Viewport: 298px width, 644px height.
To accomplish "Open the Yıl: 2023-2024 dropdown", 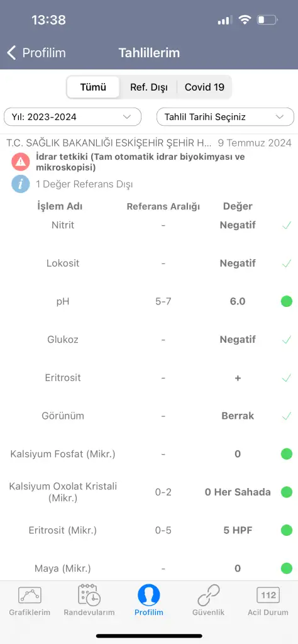I will point(73,116).
